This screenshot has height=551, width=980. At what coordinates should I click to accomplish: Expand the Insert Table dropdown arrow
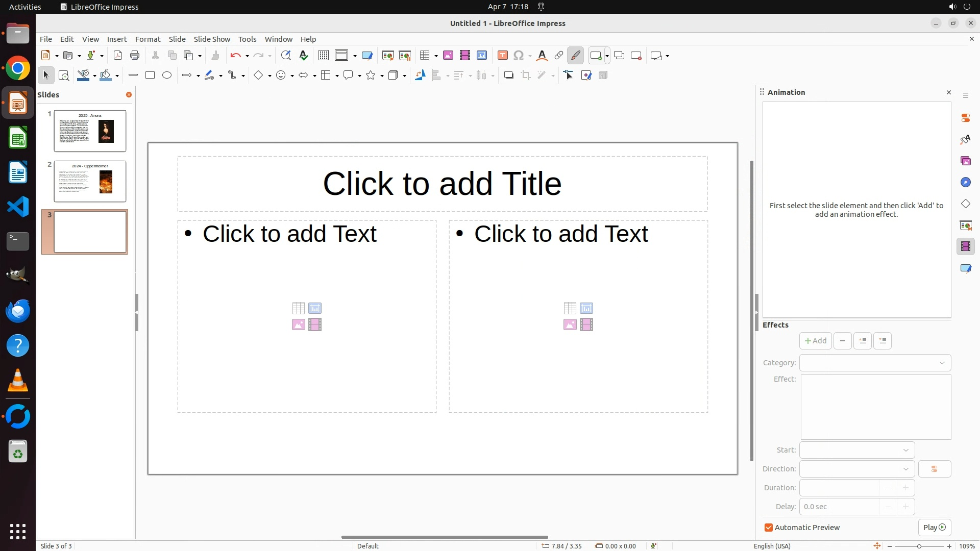(x=436, y=56)
